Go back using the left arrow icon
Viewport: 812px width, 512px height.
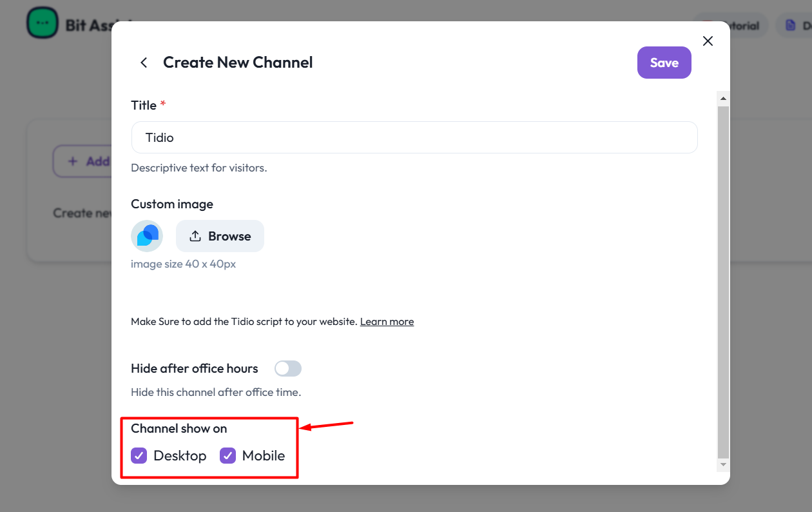(144, 63)
